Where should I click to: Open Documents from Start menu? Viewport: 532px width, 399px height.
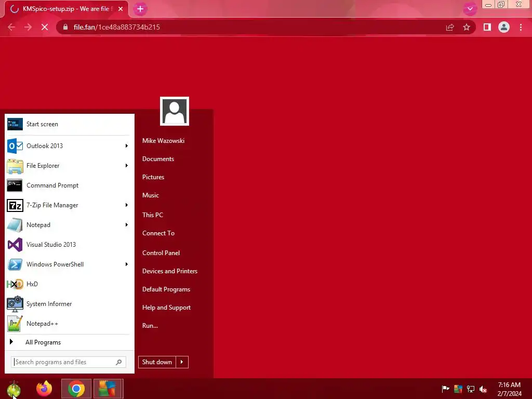[x=158, y=159]
